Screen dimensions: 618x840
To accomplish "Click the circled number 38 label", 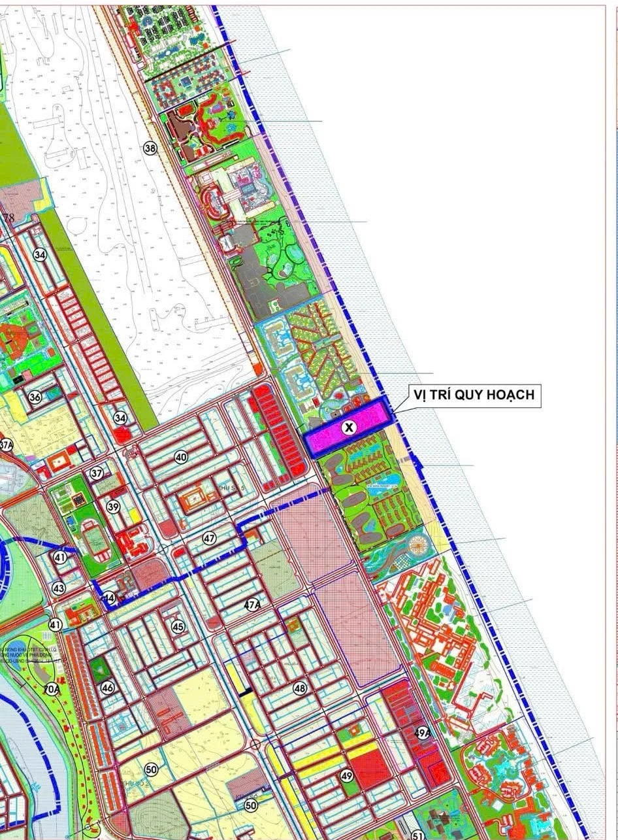I will [x=151, y=148].
